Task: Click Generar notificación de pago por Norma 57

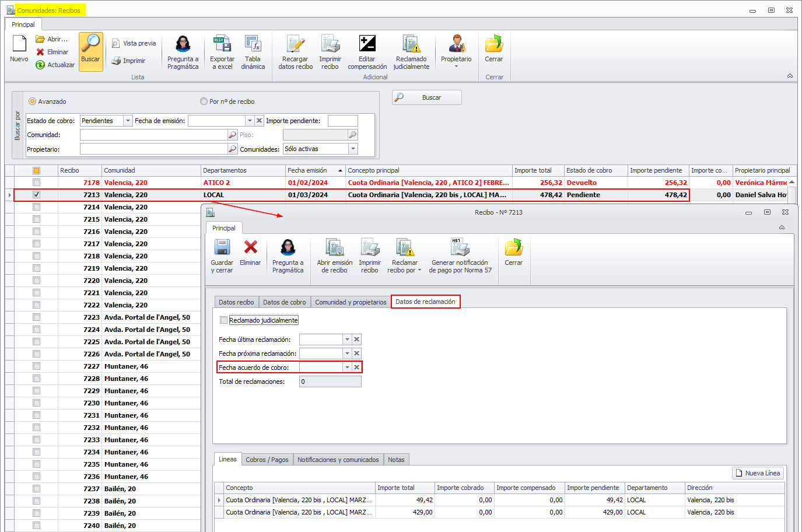Action: tap(460, 256)
